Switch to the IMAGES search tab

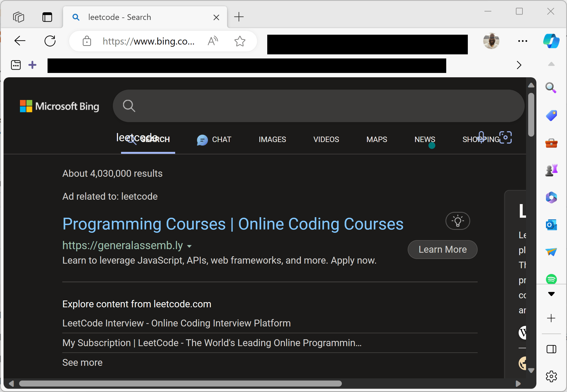coord(272,139)
